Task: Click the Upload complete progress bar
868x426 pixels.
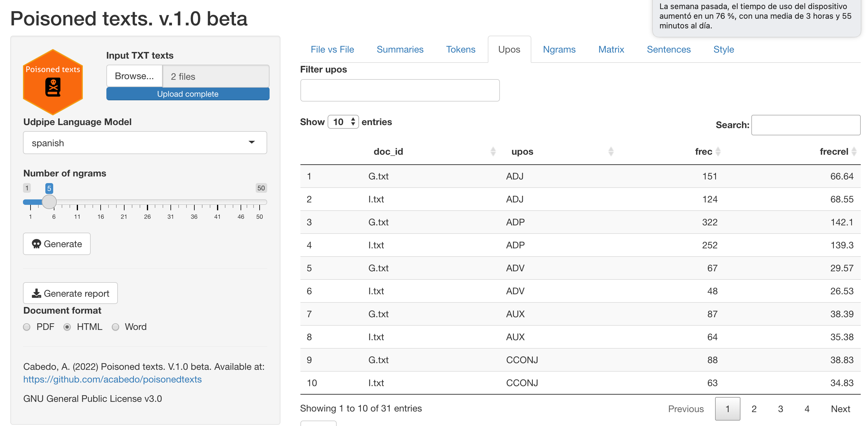Action: (x=188, y=94)
